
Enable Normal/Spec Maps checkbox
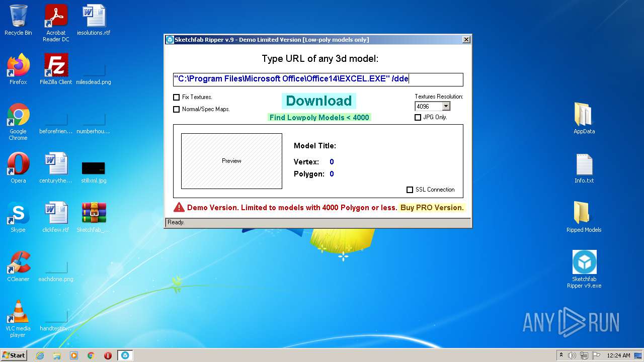click(176, 109)
